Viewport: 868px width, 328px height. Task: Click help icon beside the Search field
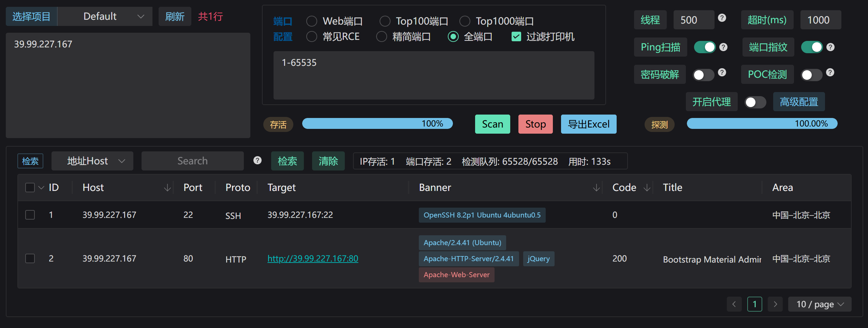click(258, 160)
